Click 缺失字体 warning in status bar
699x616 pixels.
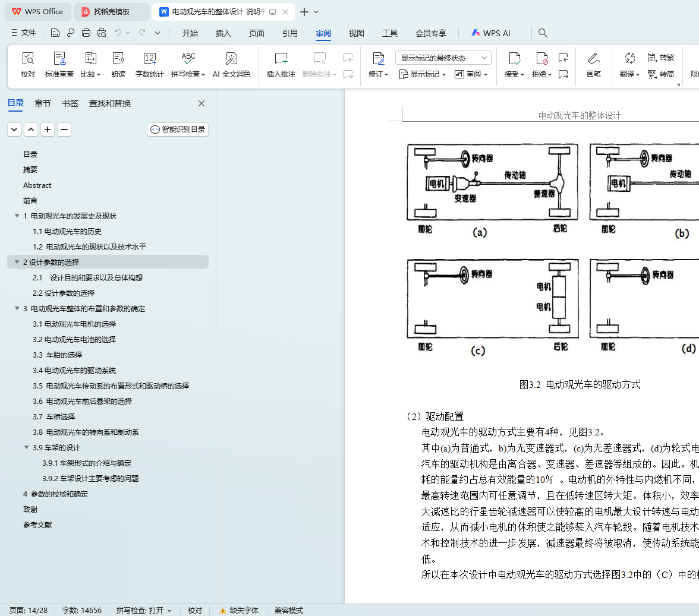239,610
